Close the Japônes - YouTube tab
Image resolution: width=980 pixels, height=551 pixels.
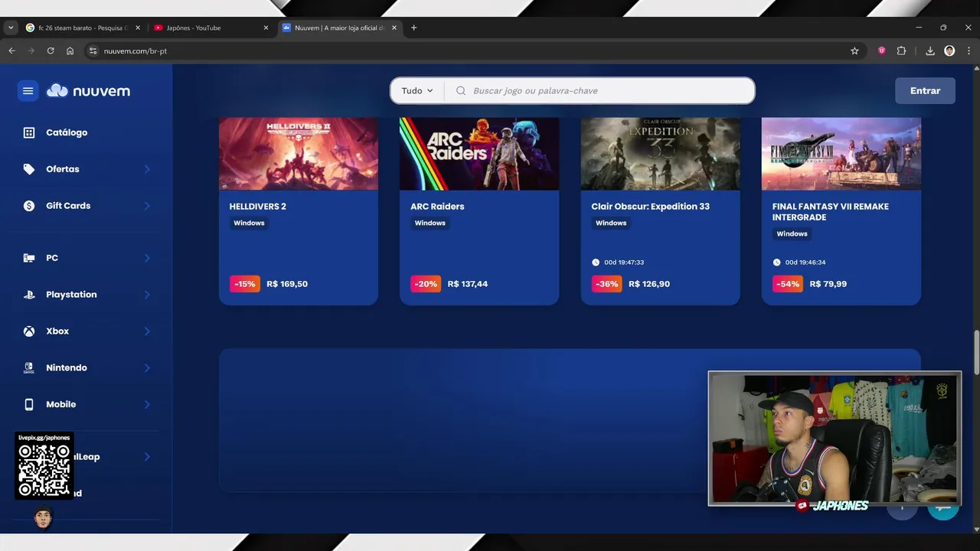266,28
